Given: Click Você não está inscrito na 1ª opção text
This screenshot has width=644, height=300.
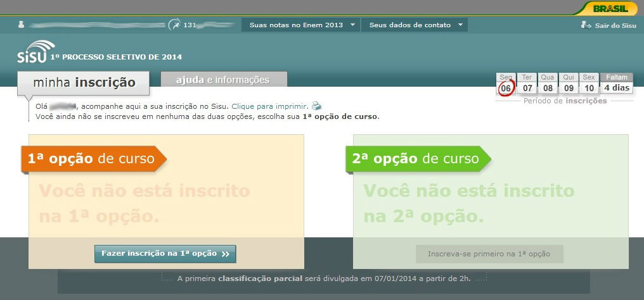Looking at the screenshot, I should pyautogui.click(x=144, y=204).
